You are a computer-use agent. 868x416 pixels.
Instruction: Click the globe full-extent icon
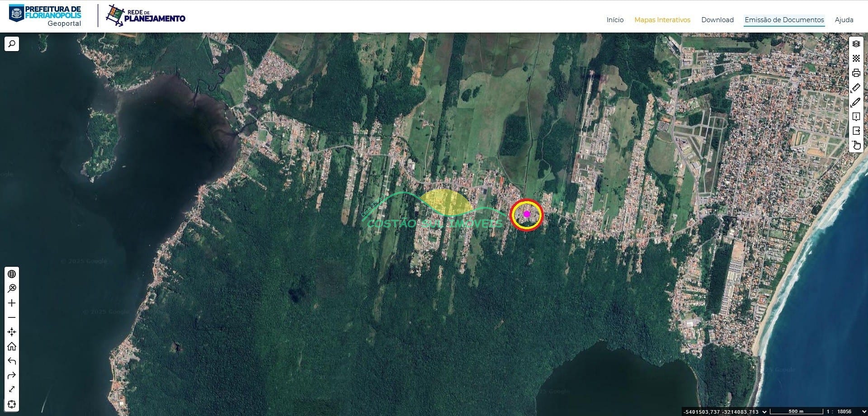12,274
